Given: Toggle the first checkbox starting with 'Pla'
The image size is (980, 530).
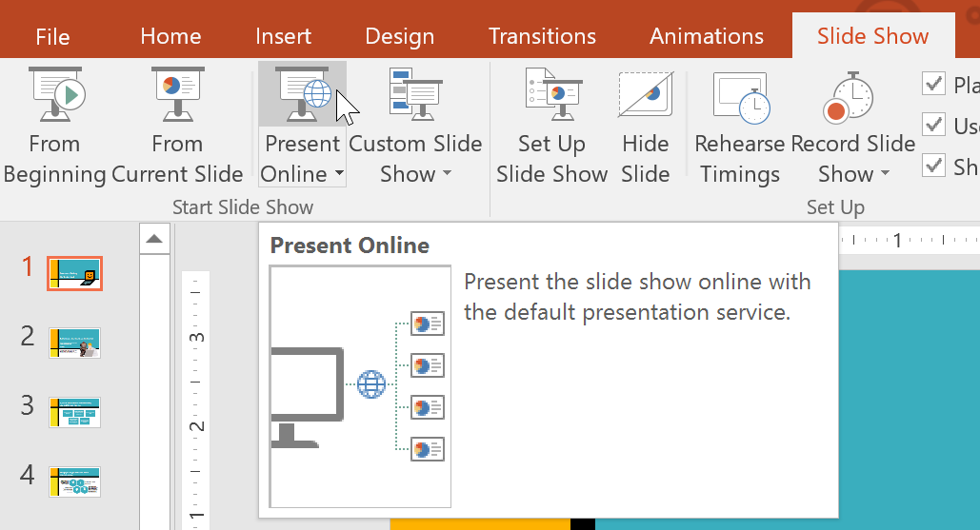Looking at the screenshot, I should pyautogui.click(x=933, y=84).
